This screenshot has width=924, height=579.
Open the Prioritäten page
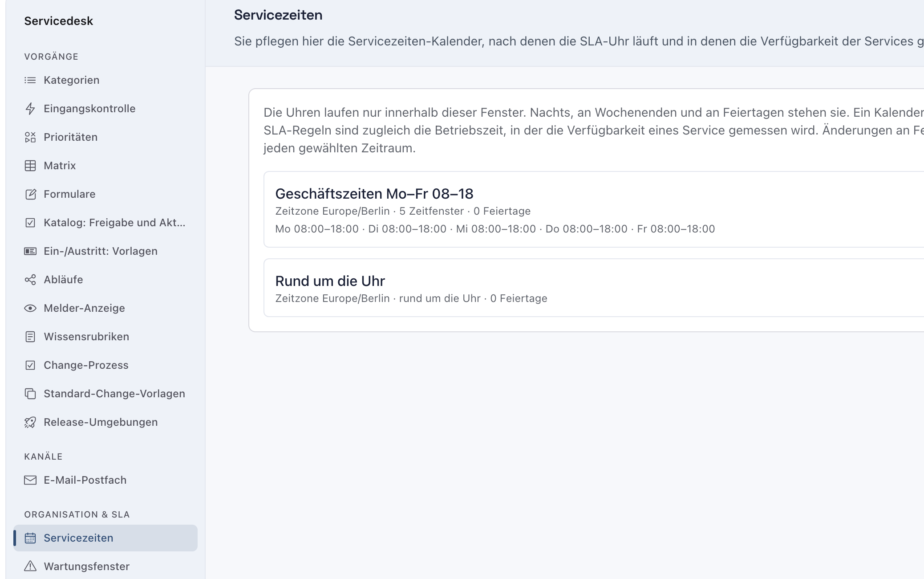click(x=105, y=137)
